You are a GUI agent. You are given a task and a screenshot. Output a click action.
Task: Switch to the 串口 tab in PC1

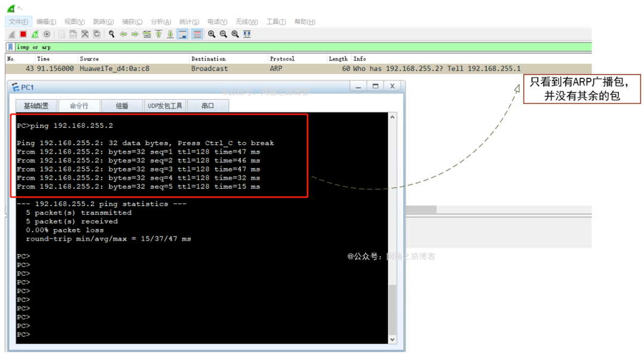208,106
